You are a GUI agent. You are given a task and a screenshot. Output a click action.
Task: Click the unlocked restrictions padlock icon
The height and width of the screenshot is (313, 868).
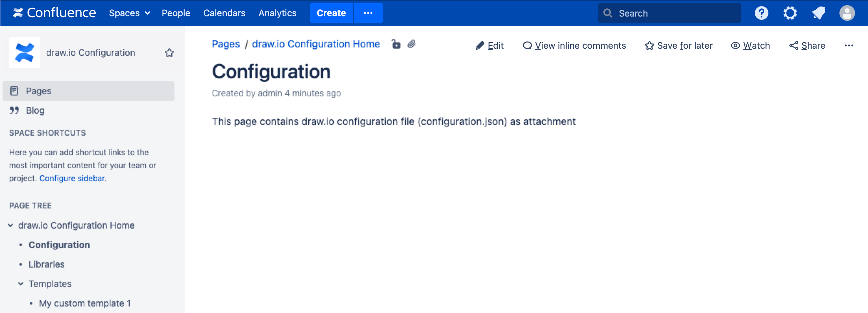396,44
